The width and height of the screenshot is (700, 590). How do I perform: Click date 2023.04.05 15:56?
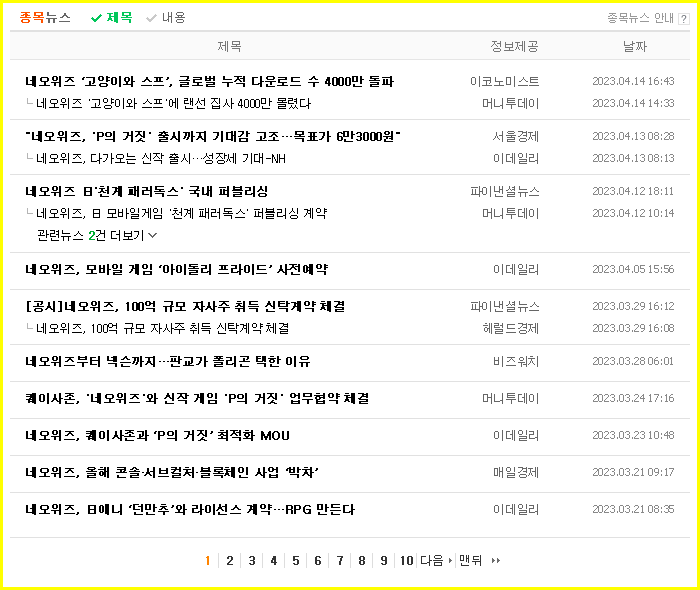click(x=633, y=269)
